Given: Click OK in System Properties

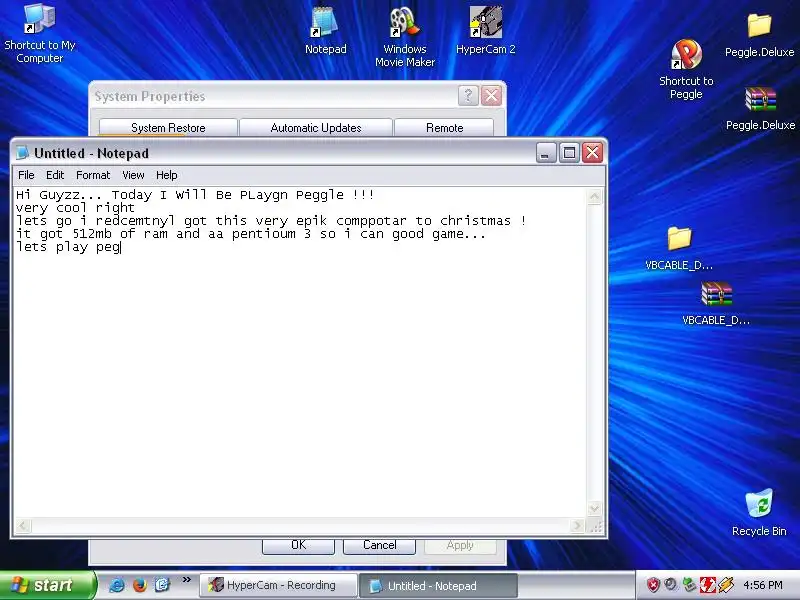Looking at the screenshot, I should click(x=298, y=545).
